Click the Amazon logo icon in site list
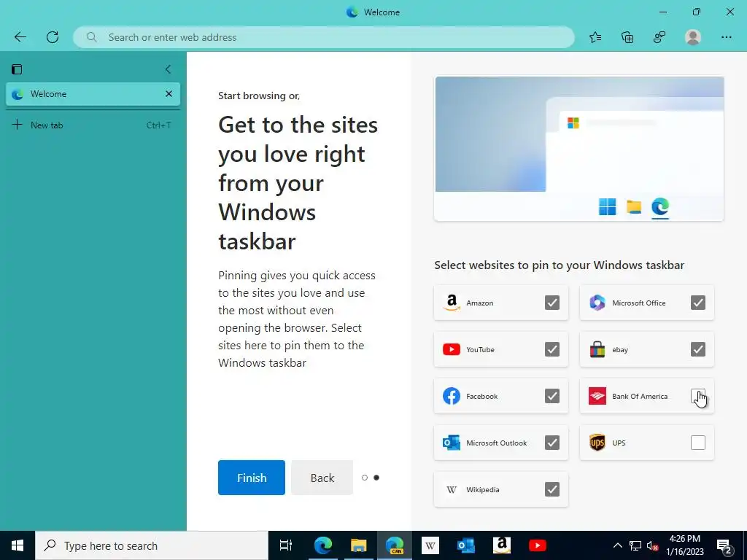747x560 pixels. click(452, 303)
